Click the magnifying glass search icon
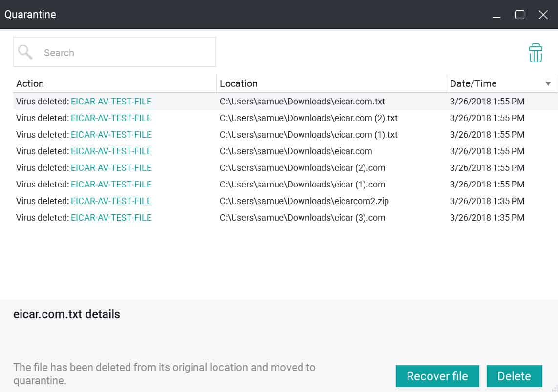Image resolution: width=558 pixels, height=392 pixels. (25, 52)
